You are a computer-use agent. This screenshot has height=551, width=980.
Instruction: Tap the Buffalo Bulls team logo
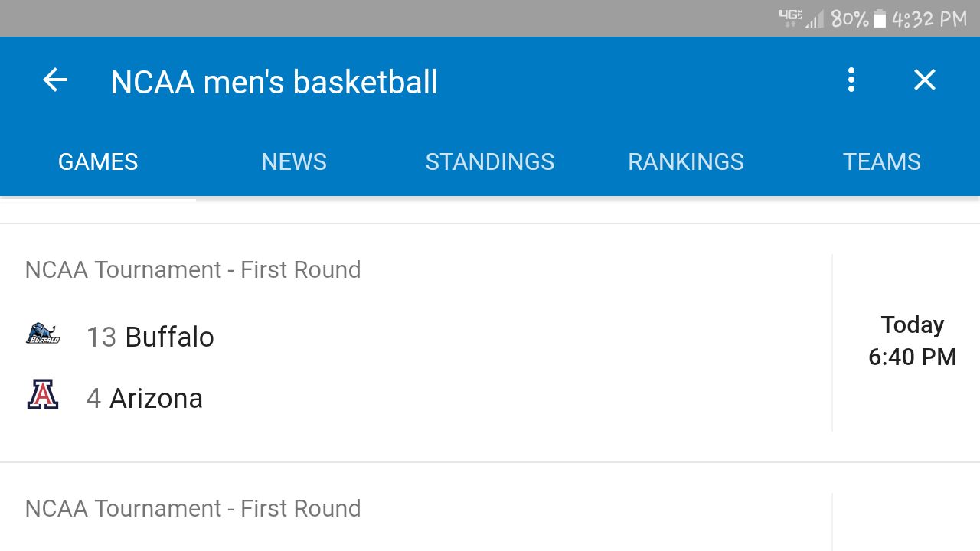tap(43, 334)
